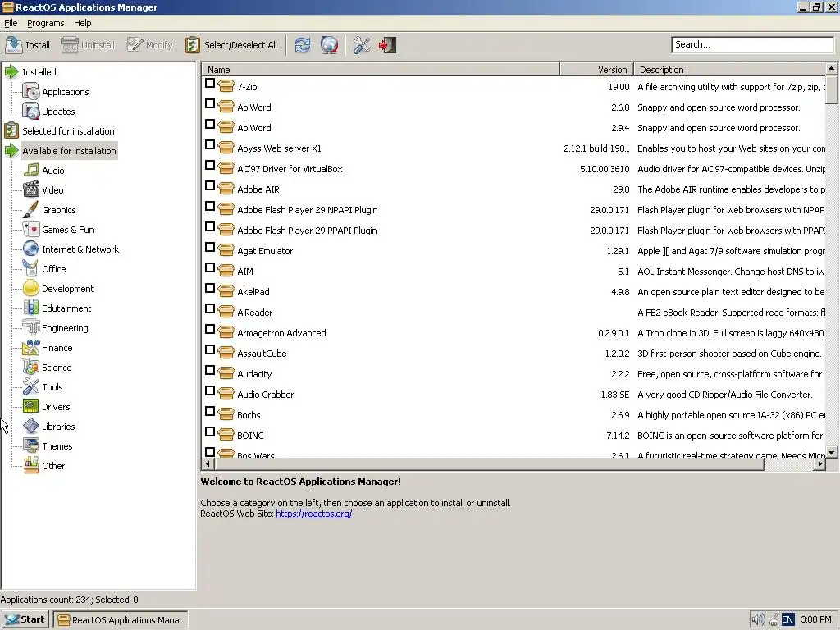This screenshot has height=630, width=840.
Task: Click the Themes category monitor icon
Action: click(31, 446)
